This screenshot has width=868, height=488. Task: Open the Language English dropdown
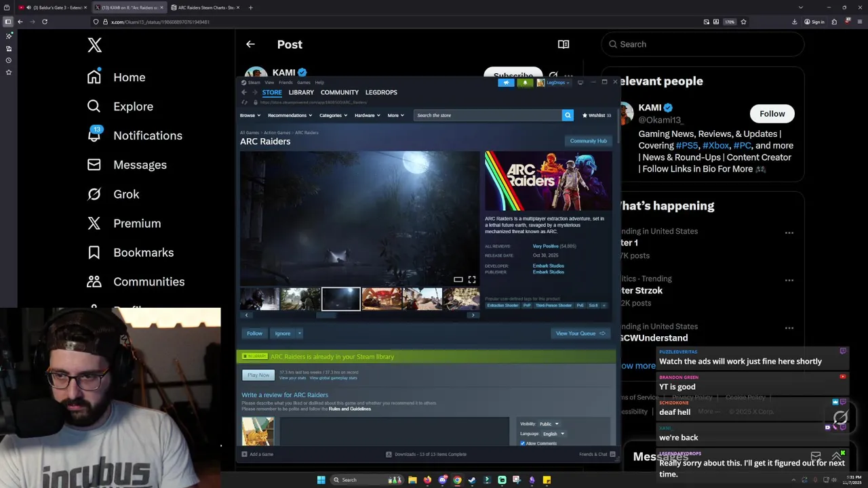pyautogui.click(x=553, y=434)
